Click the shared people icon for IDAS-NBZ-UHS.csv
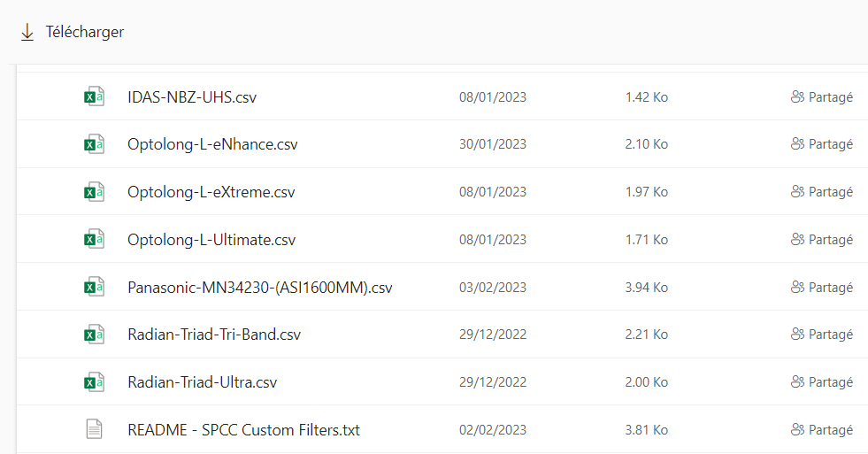The image size is (868, 454). pos(797,96)
